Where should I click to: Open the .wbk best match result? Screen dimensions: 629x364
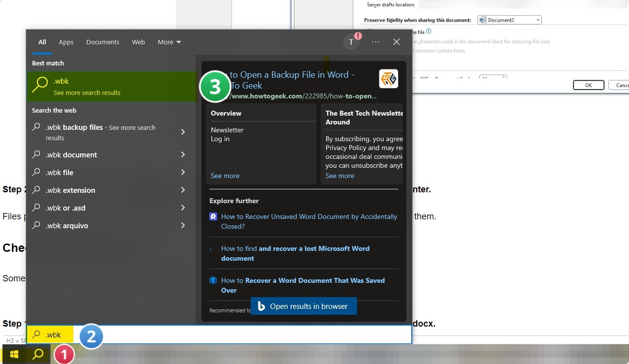pyautogui.click(x=112, y=87)
